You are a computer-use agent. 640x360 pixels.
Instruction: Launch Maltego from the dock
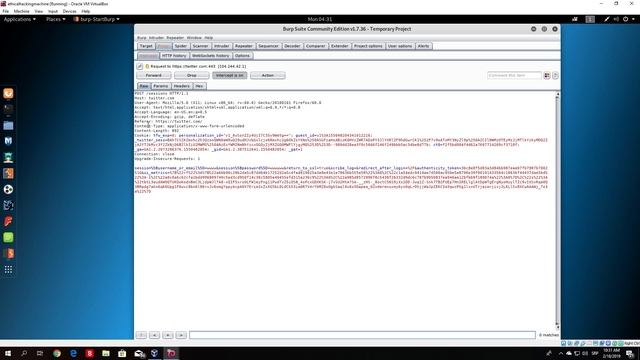[x=8, y=205]
